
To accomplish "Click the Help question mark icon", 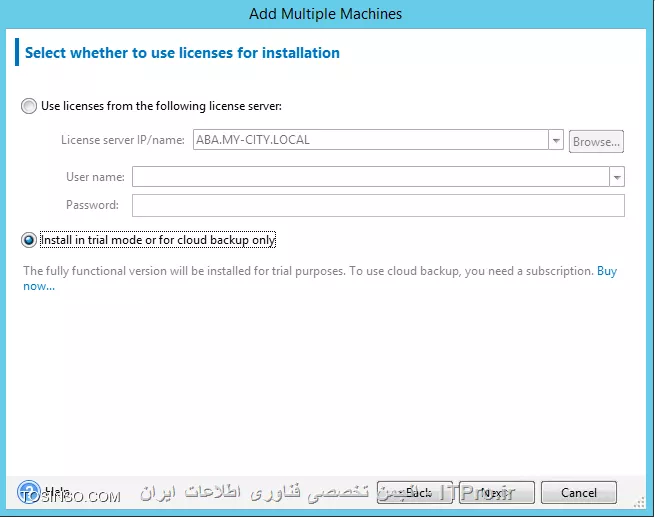I will [28, 492].
